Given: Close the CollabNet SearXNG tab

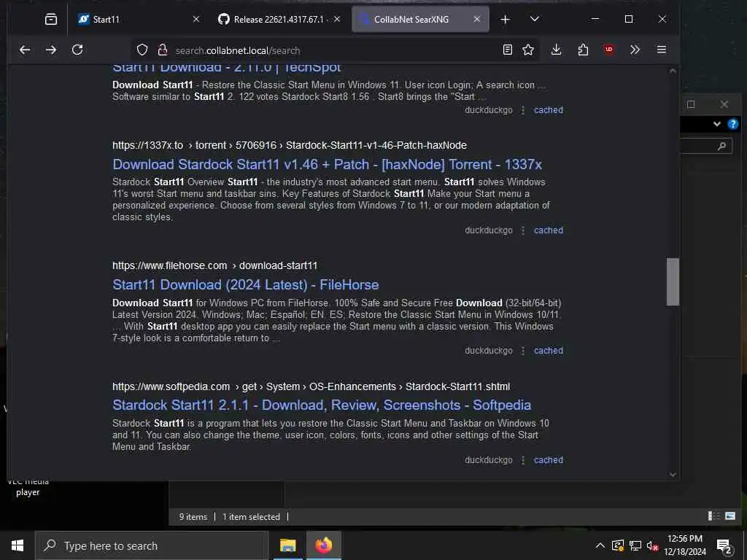Looking at the screenshot, I should coord(477,19).
